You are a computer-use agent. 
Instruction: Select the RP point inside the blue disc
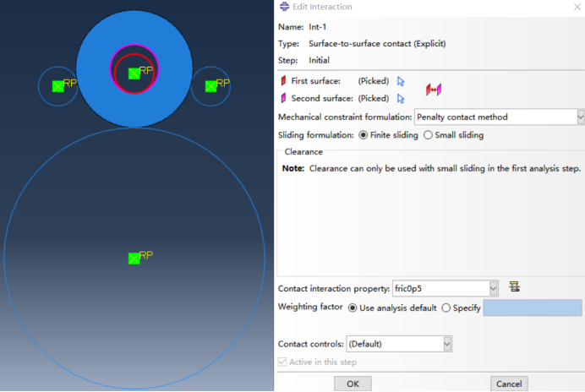click(134, 73)
